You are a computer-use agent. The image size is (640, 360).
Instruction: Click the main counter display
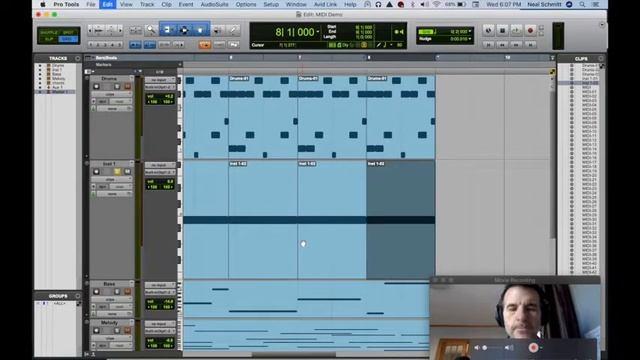[295, 32]
